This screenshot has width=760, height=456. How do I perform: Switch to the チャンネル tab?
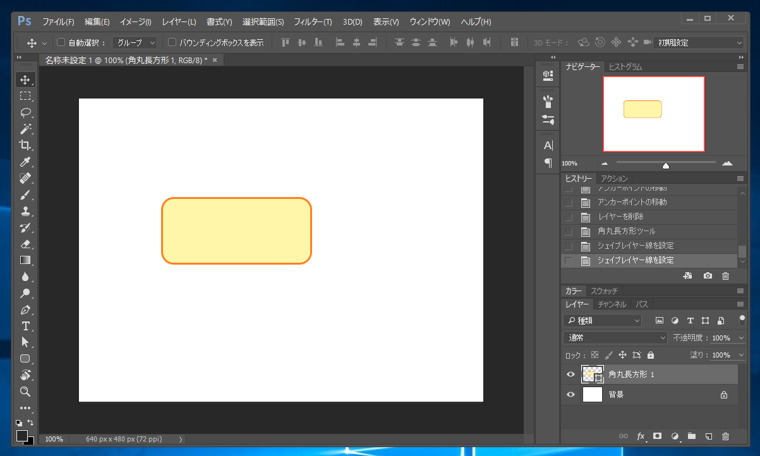612,304
